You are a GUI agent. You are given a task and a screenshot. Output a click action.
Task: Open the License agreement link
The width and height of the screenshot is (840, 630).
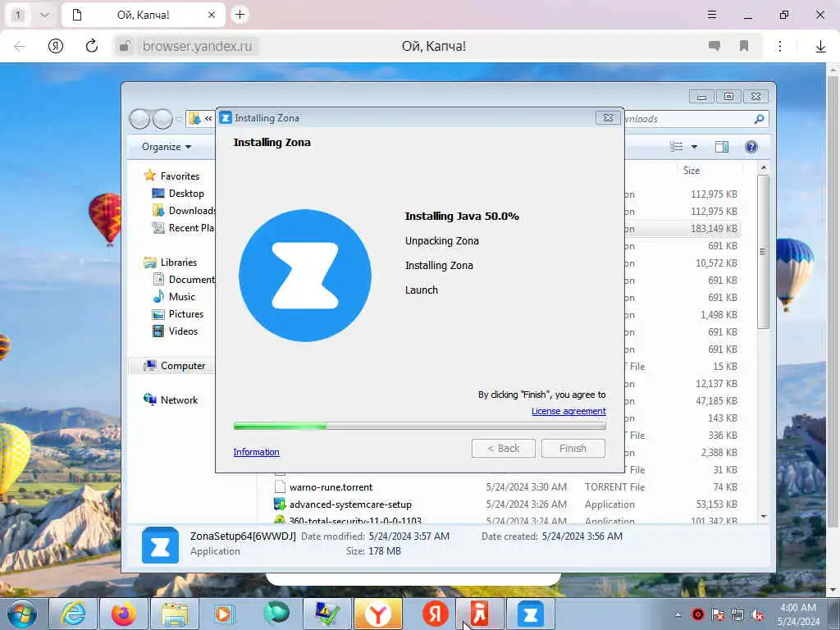coord(568,411)
